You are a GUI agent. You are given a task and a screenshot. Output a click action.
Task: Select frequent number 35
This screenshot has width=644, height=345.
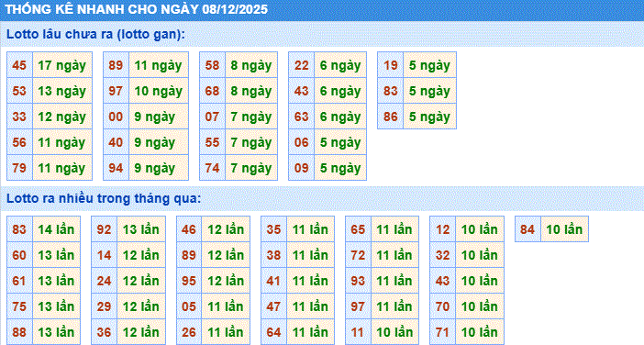pyautogui.click(x=274, y=229)
